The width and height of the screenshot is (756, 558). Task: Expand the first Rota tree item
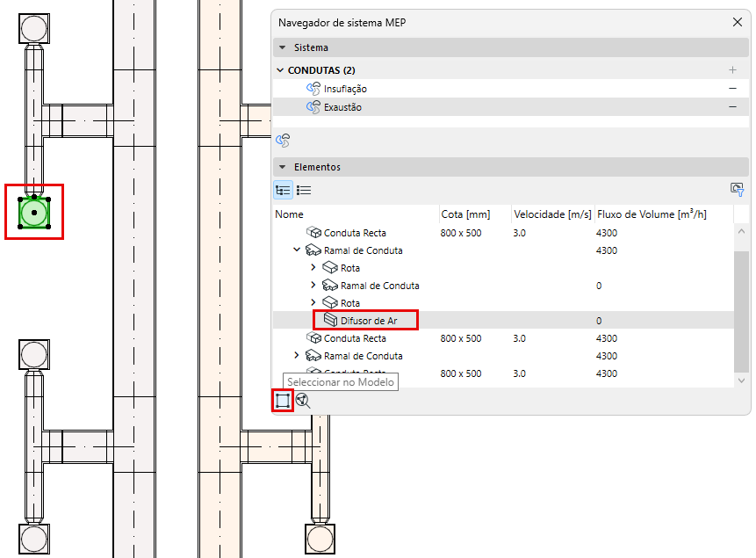[313, 268]
